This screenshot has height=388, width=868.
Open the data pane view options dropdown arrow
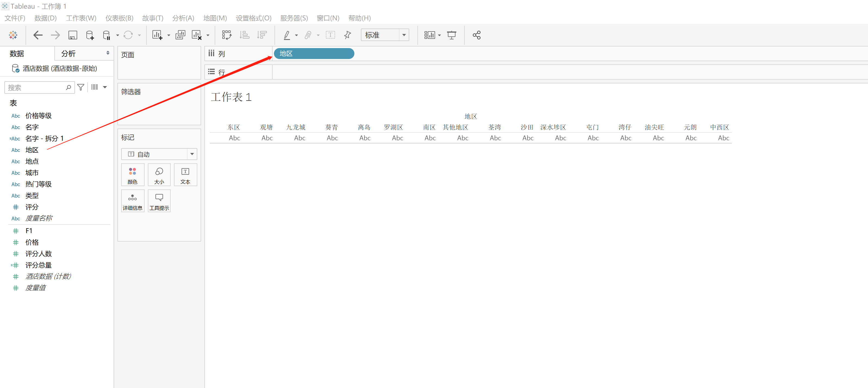pyautogui.click(x=105, y=87)
